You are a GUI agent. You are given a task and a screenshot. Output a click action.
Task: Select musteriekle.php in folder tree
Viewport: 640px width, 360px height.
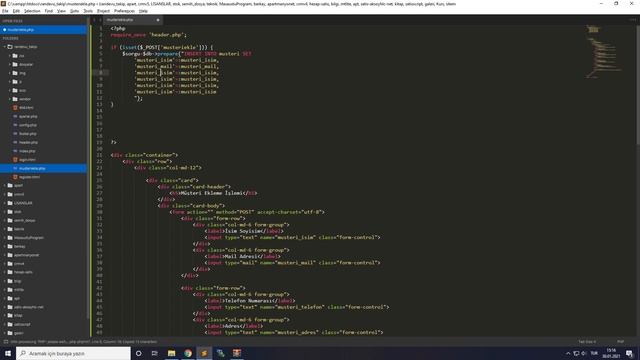(43, 168)
